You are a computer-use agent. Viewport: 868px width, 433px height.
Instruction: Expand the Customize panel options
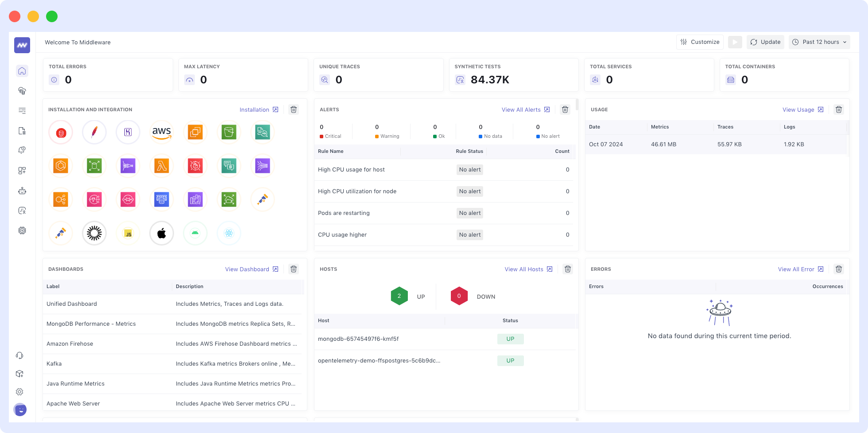click(x=700, y=42)
